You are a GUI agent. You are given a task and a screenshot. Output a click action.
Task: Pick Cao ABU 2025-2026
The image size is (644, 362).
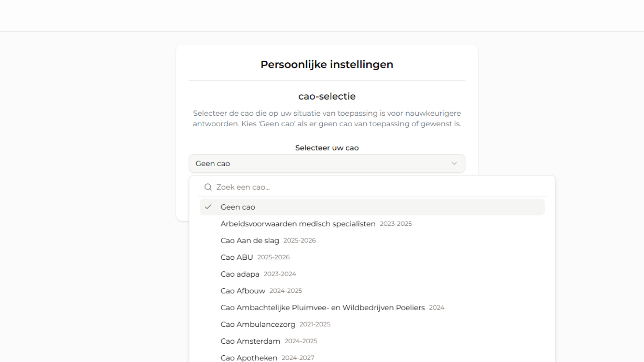(x=372, y=257)
